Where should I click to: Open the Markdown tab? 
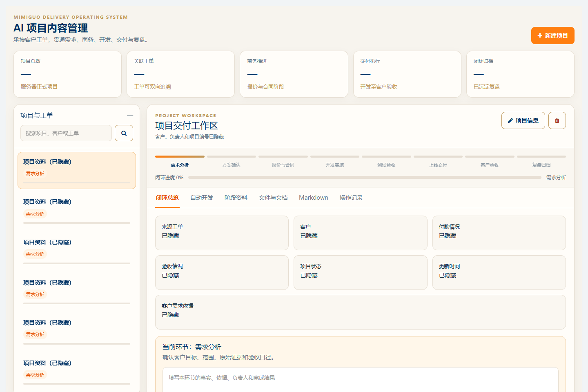coord(314,198)
